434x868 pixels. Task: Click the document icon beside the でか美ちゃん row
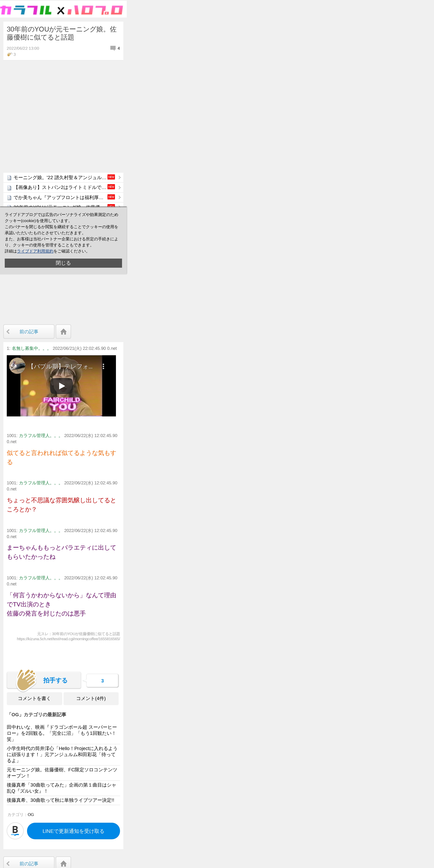tap(9, 198)
